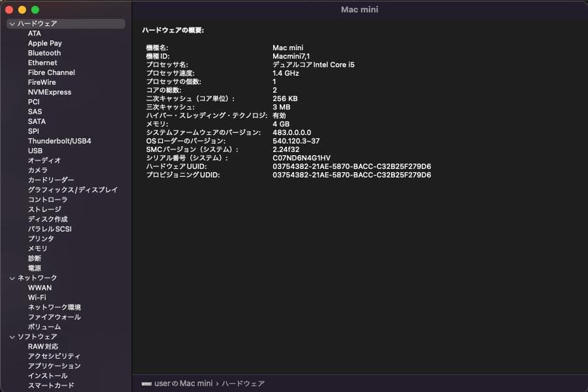Screen dimensions: 588x392
Task: Select the ソフトウェア header row
Action: tap(66, 337)
